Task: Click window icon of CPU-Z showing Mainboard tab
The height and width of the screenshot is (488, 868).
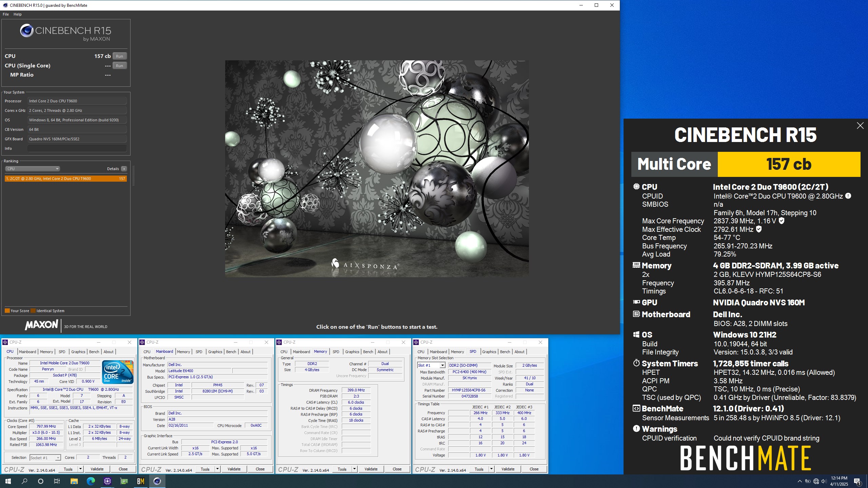Action: tap(142, 342)
